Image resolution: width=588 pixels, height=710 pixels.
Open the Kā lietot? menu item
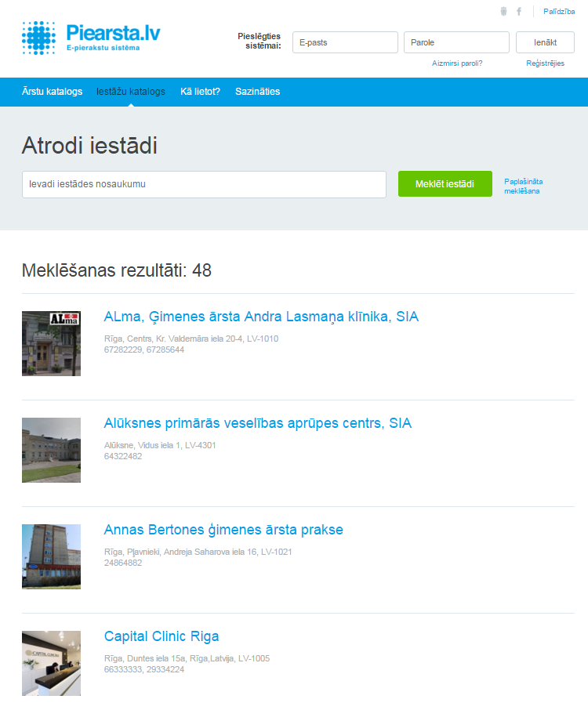[200, 92]
